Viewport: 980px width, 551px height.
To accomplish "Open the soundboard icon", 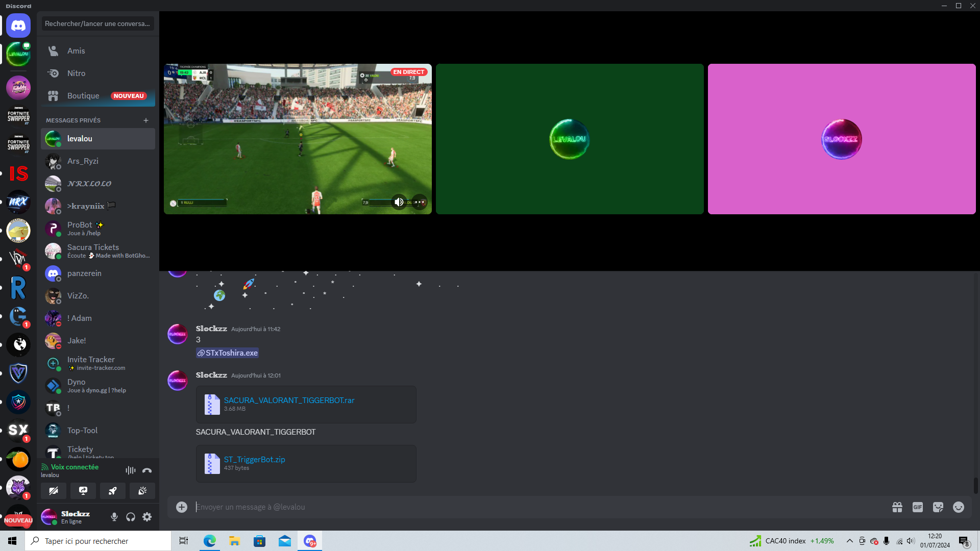I will click(x=142, y=491).
